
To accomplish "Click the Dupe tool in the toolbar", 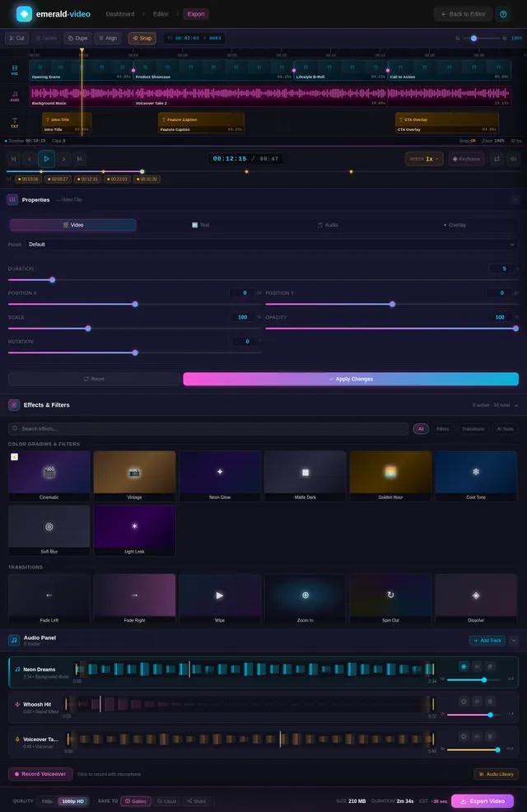I will click(77, 39).
